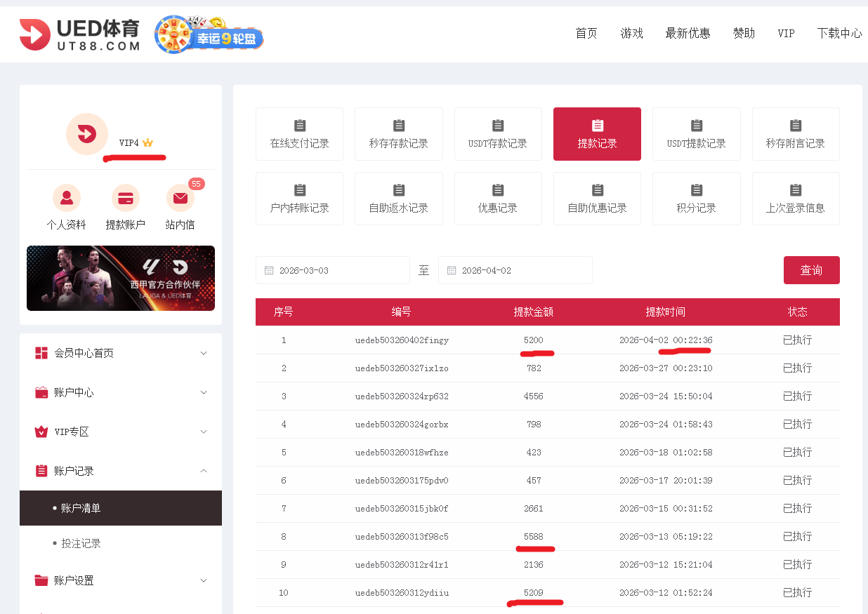Open 站内信 mail icon with 55 badge

(x=180, y=199)
